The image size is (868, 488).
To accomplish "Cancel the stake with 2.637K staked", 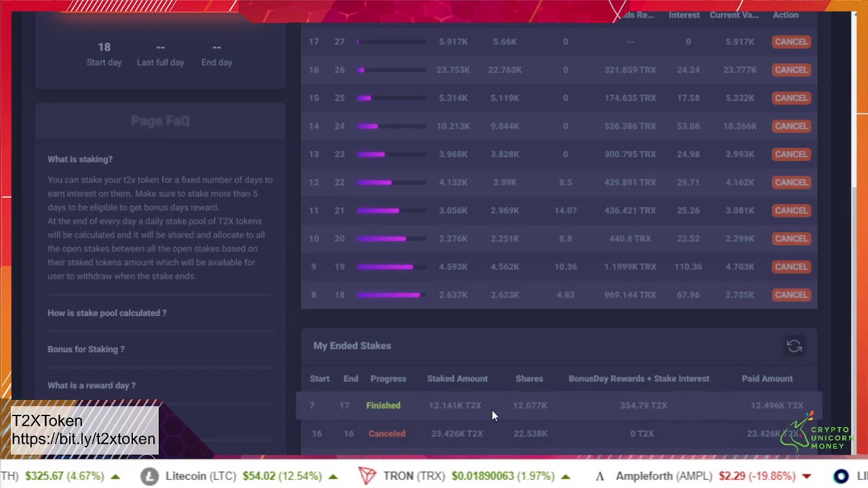I will pyautogui.click(x=791, y=295).
